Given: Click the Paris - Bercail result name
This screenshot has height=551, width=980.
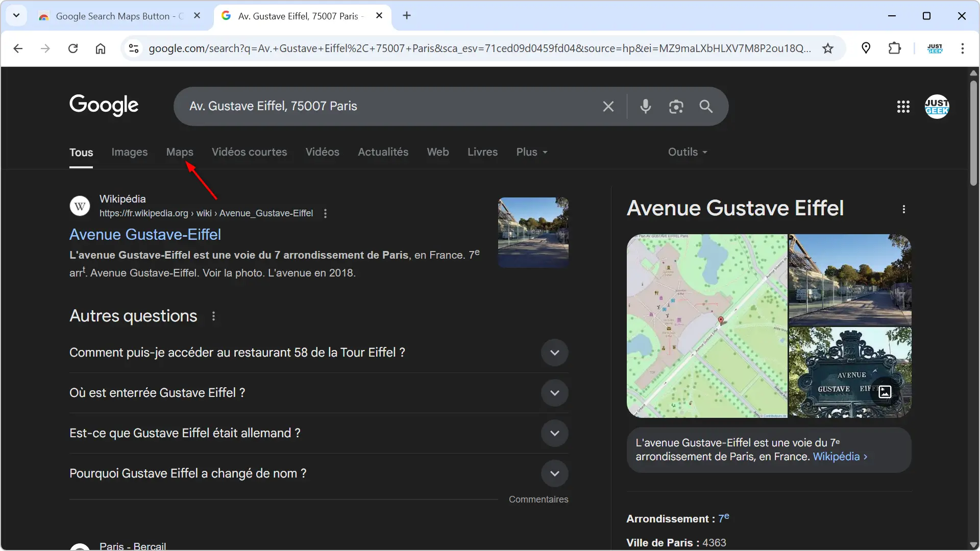Looking at the screenshot, I should click(x=133, y=546).
